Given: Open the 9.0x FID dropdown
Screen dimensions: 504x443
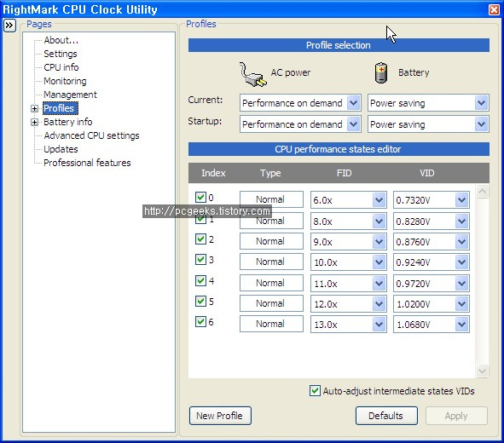Looking at the screenshot, I should 379,242.
